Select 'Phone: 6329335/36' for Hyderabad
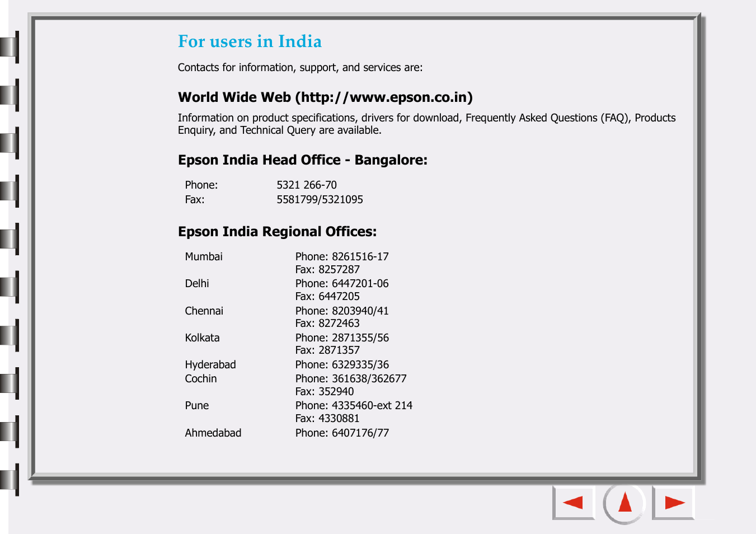756x534 pixels. coord(342,364)
